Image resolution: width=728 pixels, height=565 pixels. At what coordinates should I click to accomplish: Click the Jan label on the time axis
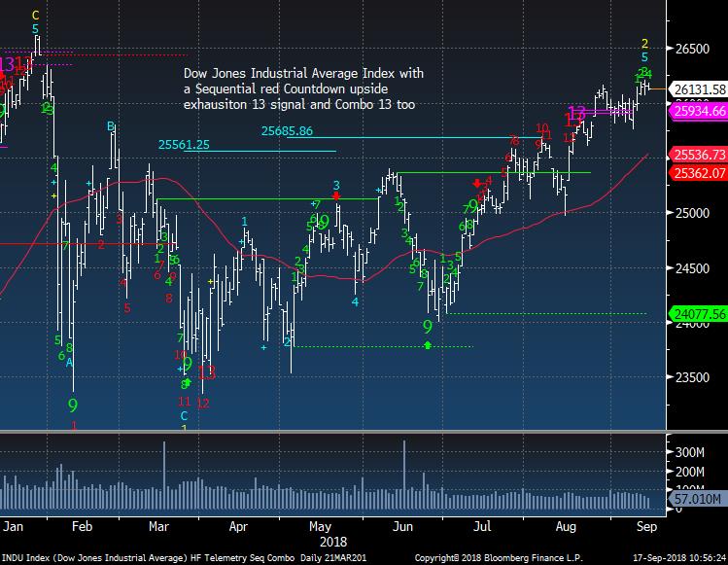[x=13, y=526]
